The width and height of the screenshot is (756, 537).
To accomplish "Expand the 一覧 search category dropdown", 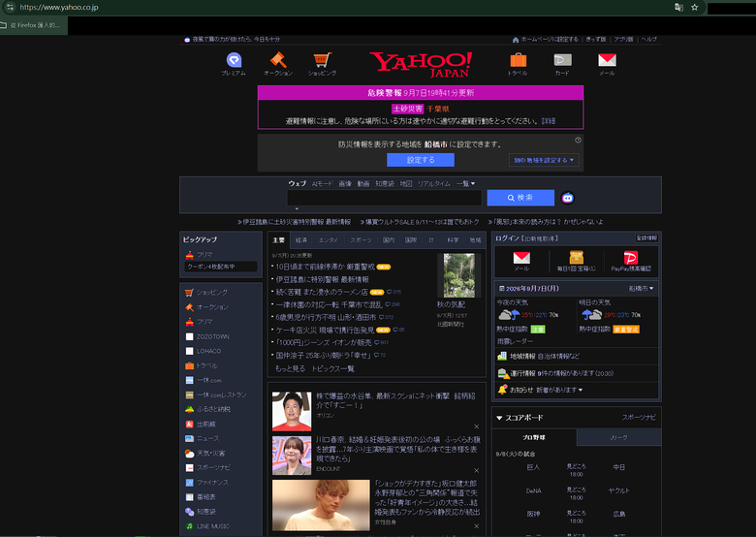I will click(466, 183).
